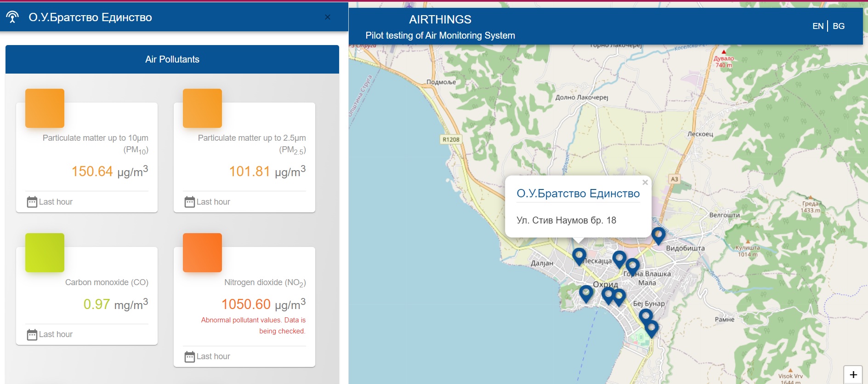Click the calendar icon in the Carbon monoxide card

tap(32, 334)
